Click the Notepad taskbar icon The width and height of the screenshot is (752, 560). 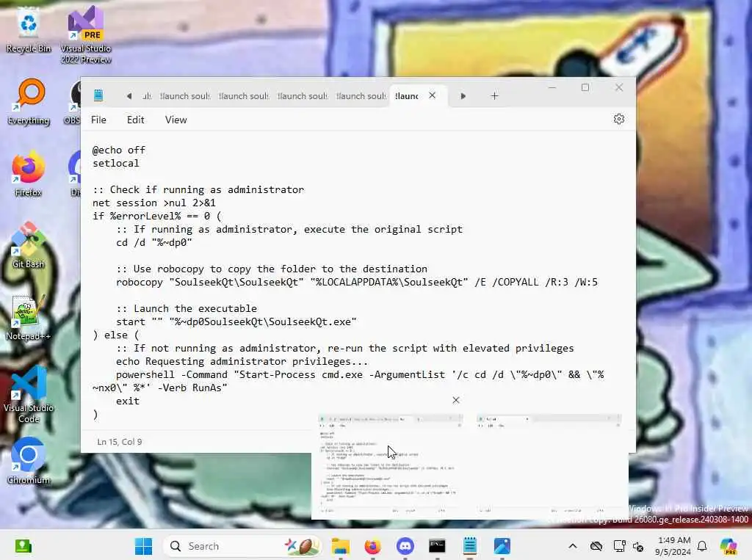(x=469, y=546)
